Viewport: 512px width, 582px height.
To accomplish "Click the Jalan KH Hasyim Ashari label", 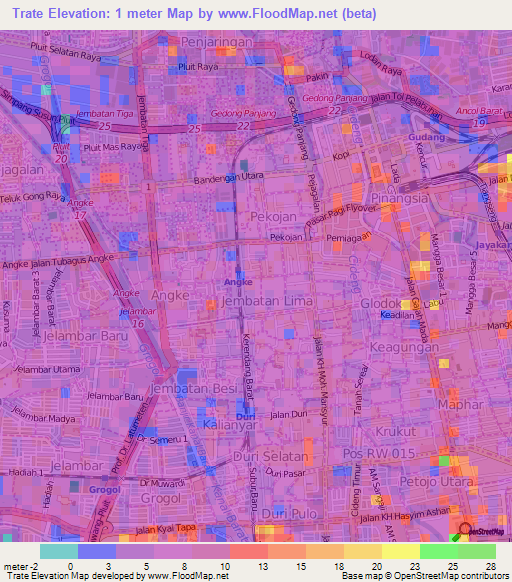I will pyautogui.click(x=405, y=515).
